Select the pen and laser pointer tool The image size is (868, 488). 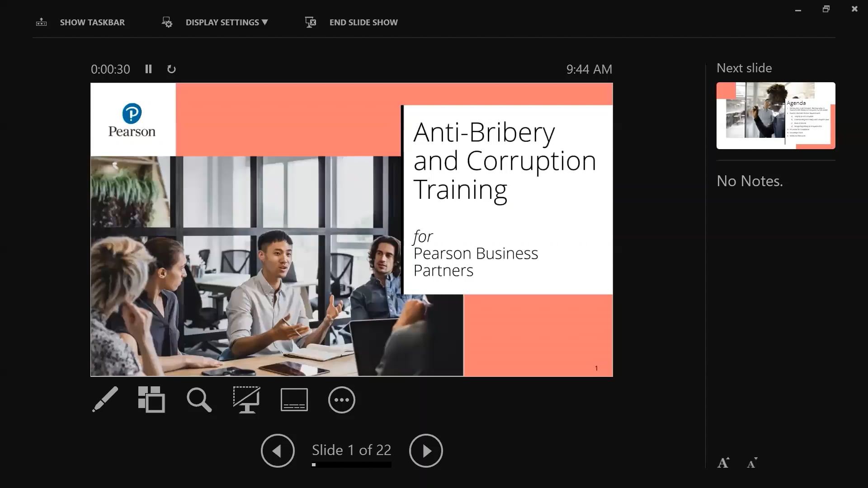pos(105,399)
